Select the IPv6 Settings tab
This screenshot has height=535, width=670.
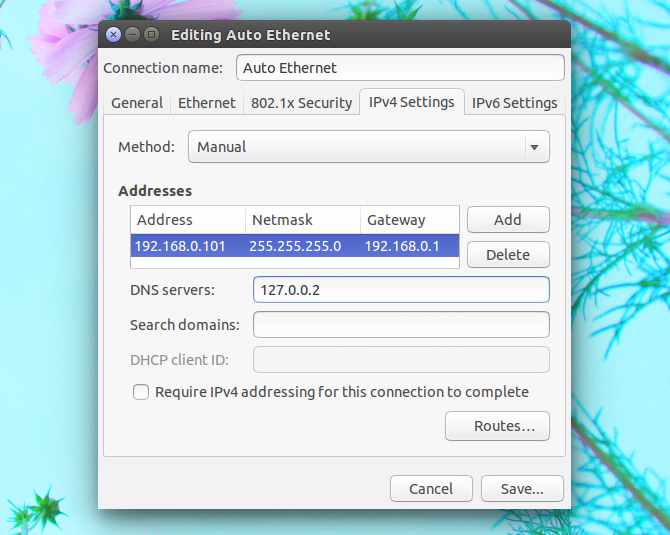click(x=514, y=103)
